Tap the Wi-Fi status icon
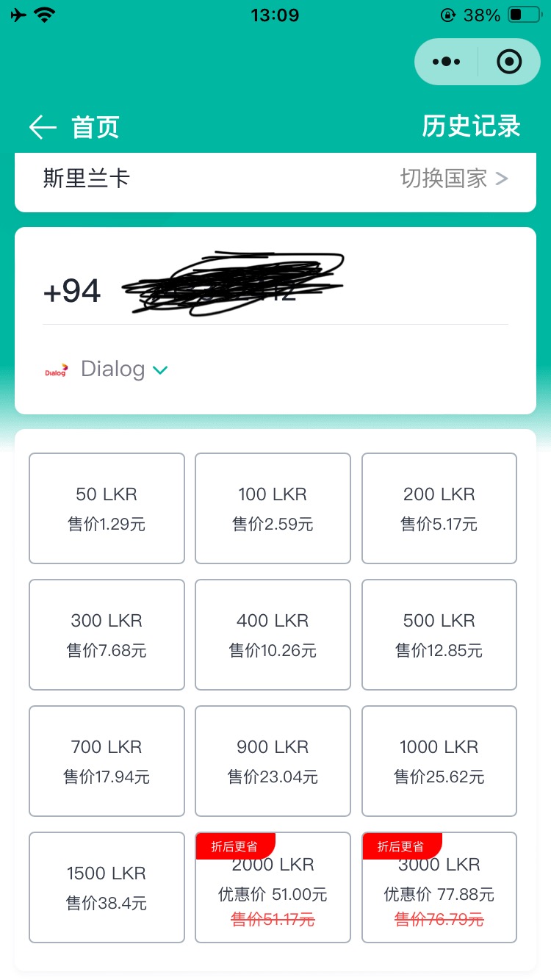Screen dimensions: 551x980 [46, 15]
